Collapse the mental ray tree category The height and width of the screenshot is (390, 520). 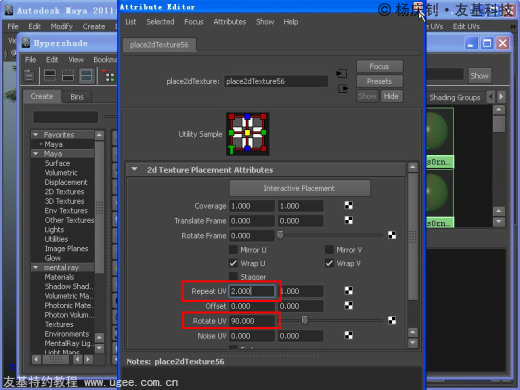coord(36,267)
